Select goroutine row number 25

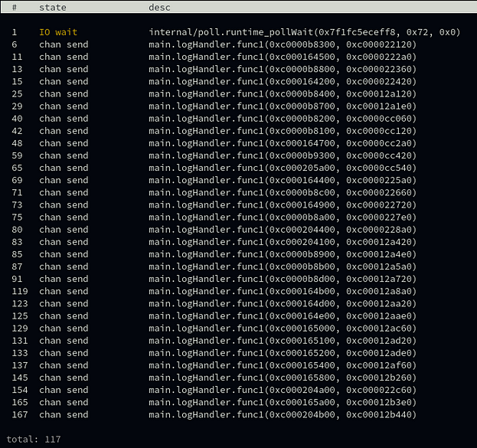[x=239, y=93]
